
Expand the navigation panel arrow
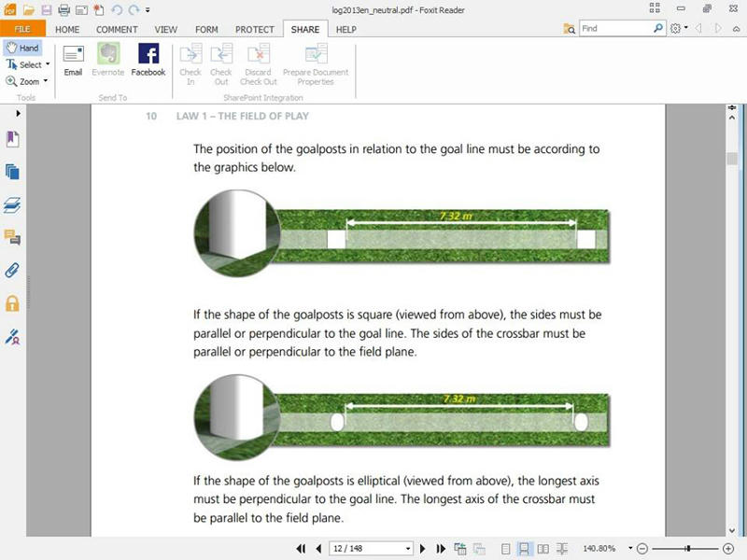tap(18, 113)
